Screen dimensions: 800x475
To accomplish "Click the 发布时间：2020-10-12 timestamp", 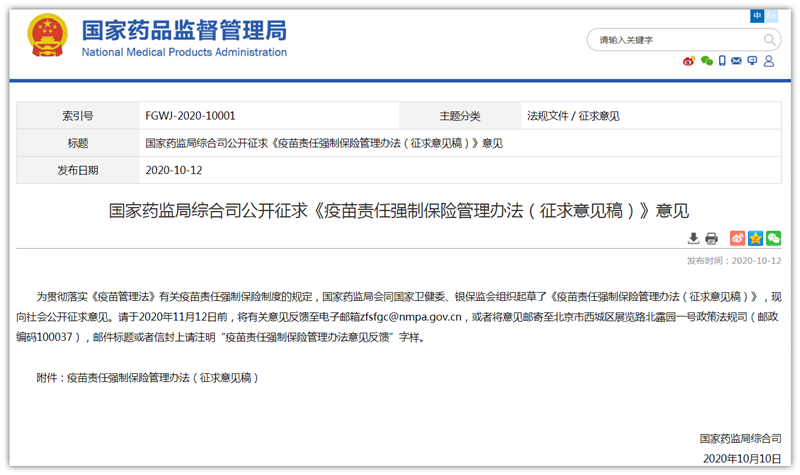I will pyautogui.click(x=734, y=261).
